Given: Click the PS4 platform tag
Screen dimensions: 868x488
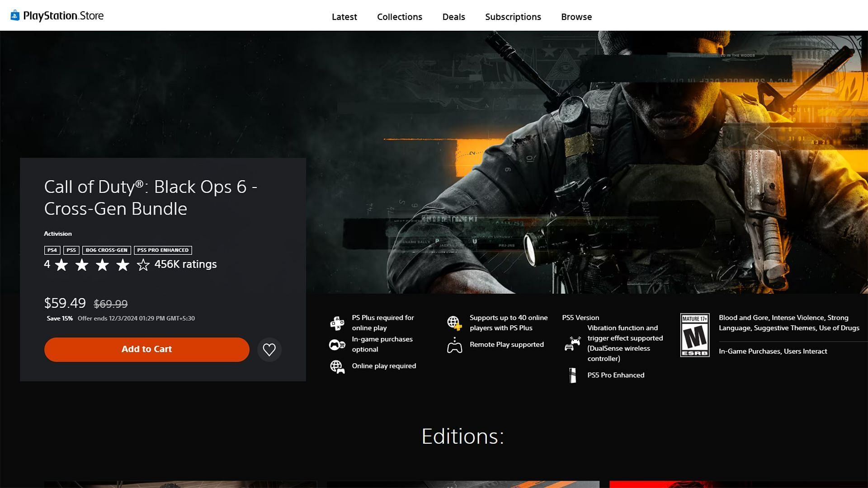Looking at the screenshot, I should click(52, 250).
